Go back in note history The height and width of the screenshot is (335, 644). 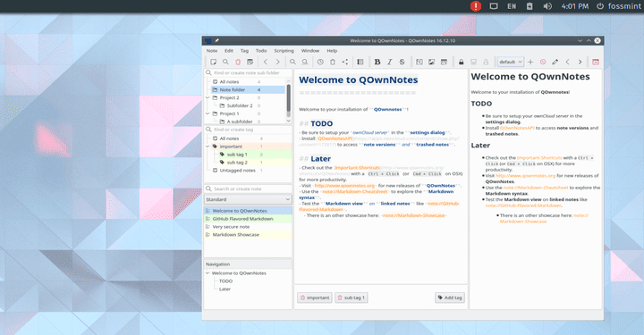pyautogui.click(x=266, y=62)
